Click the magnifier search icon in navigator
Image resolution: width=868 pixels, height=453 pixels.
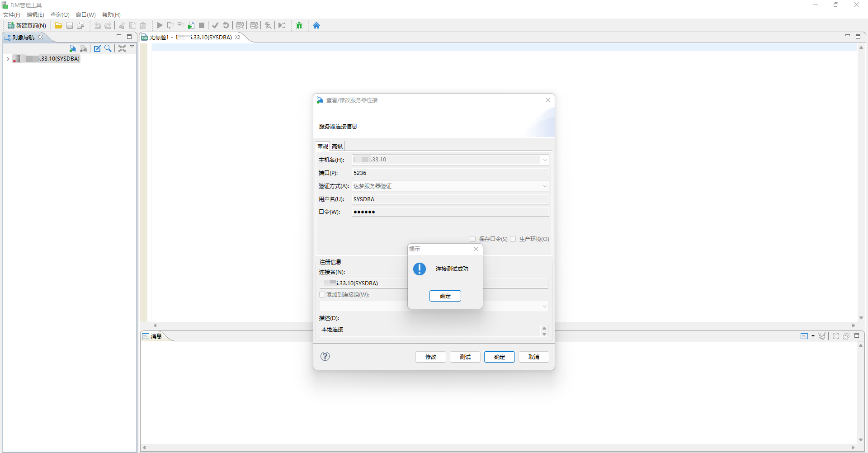[108, 48]
